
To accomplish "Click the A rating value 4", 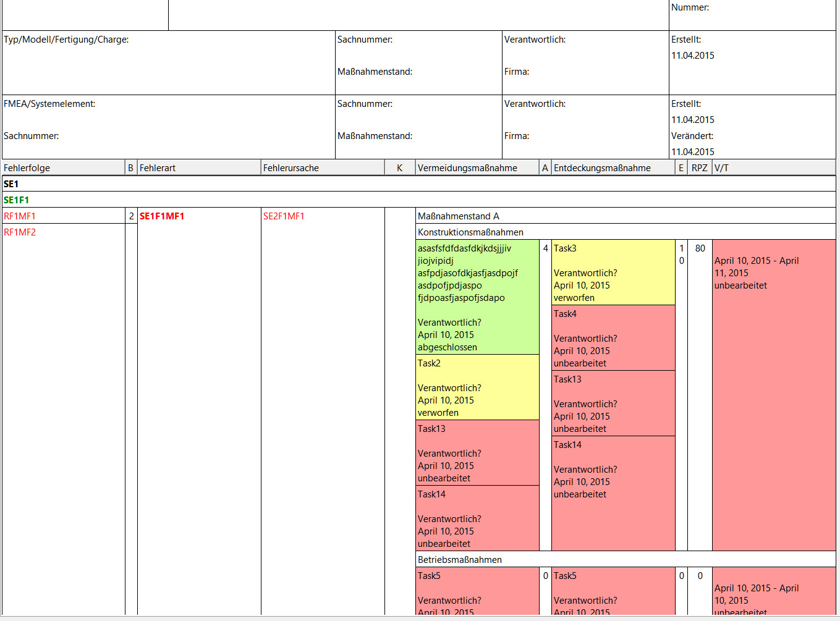I will pyautogui.click(x=545, y=248).
